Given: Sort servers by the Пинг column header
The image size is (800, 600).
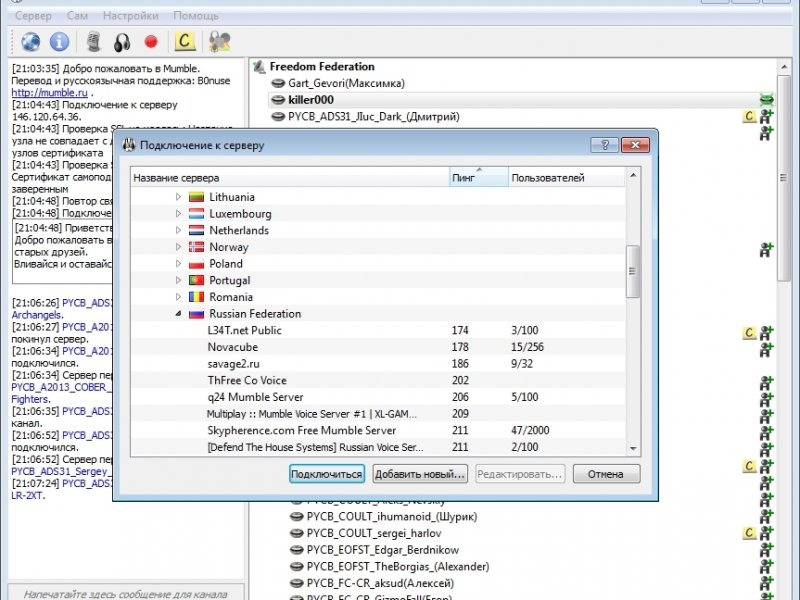Looking at the screenshot, I should click(x=479, y=178).
